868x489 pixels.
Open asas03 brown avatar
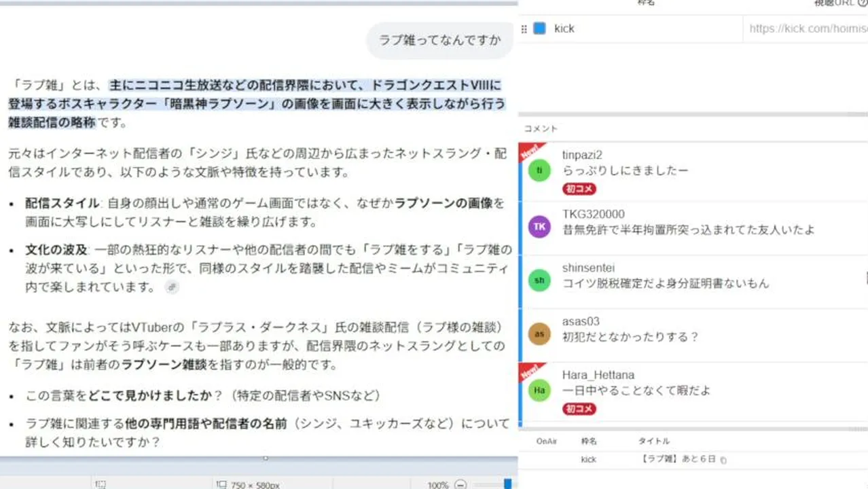539,333
